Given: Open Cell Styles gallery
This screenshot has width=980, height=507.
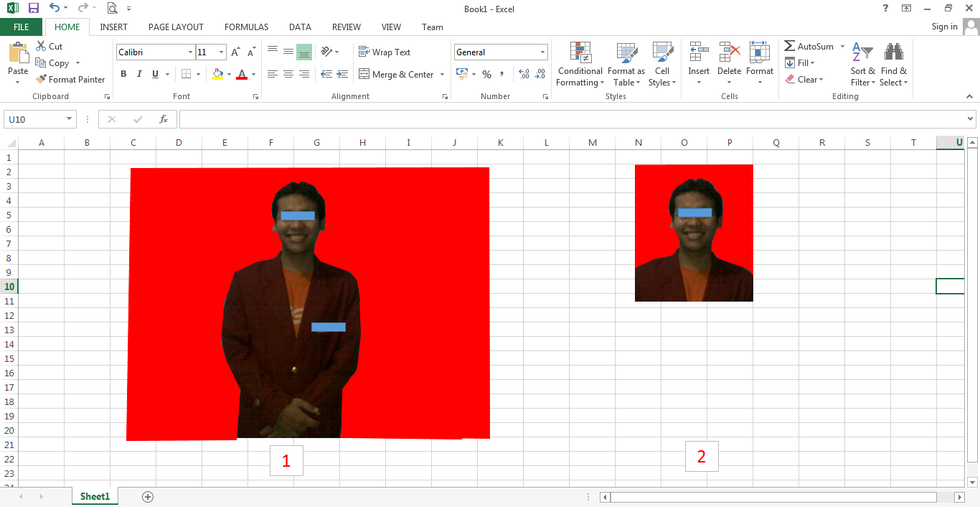Looking at the screenshot, I should click(x=662, y=65).
